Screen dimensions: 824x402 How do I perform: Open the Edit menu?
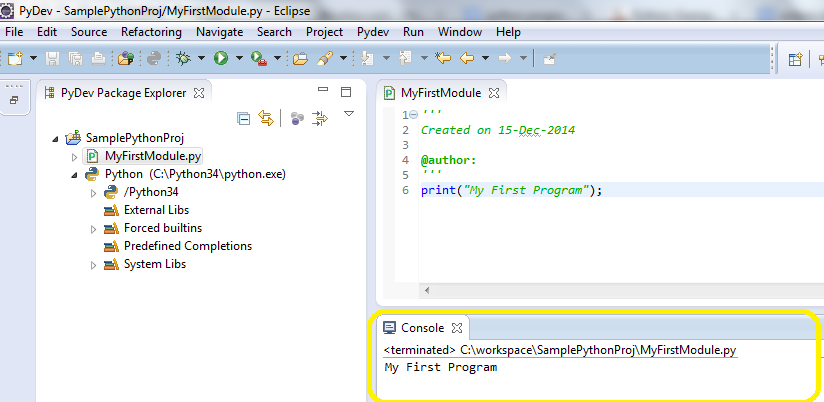(x=47, y=32)
